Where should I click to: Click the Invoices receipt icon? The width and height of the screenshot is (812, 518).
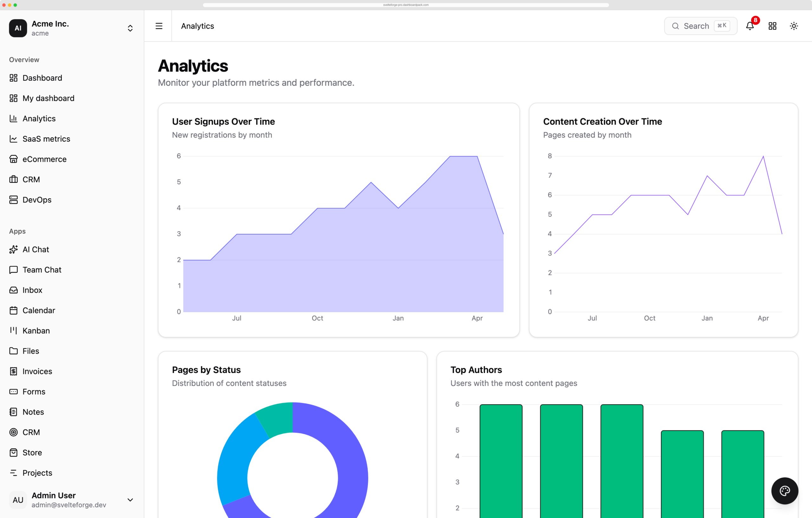[x=14, y=371]
